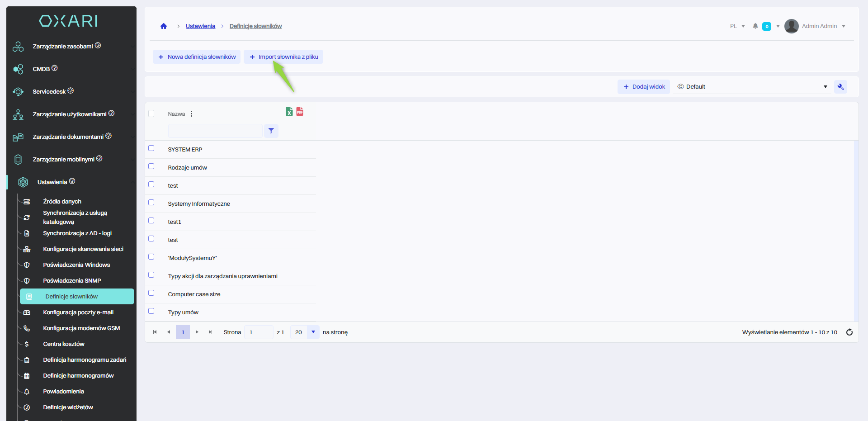Open notifications bell icon
This screenshot has width=868, height=421.
point(755,26)
